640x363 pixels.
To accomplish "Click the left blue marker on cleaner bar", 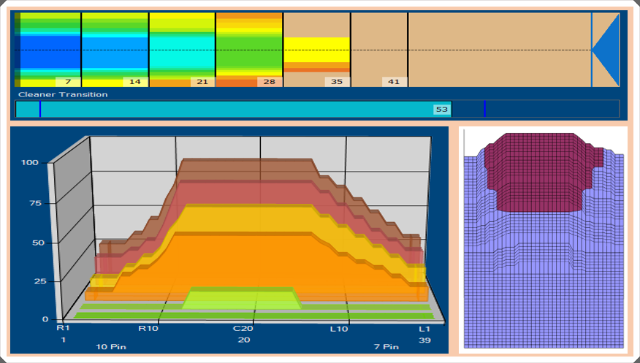I will (x=40, y=109).
